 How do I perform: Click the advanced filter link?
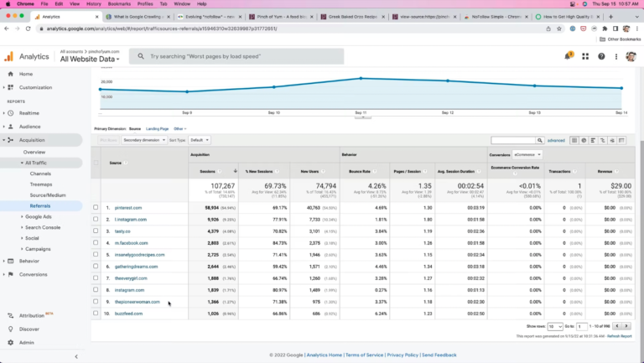[x=556, y=141]
